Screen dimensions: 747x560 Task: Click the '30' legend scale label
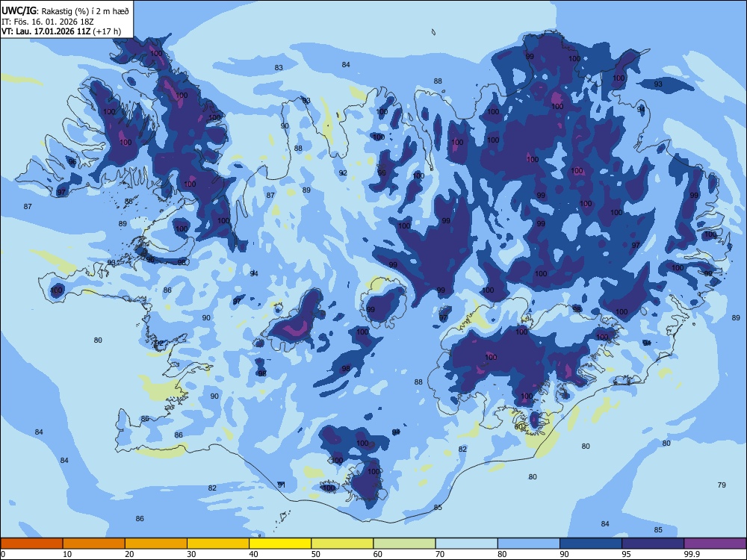coord(191,554)
